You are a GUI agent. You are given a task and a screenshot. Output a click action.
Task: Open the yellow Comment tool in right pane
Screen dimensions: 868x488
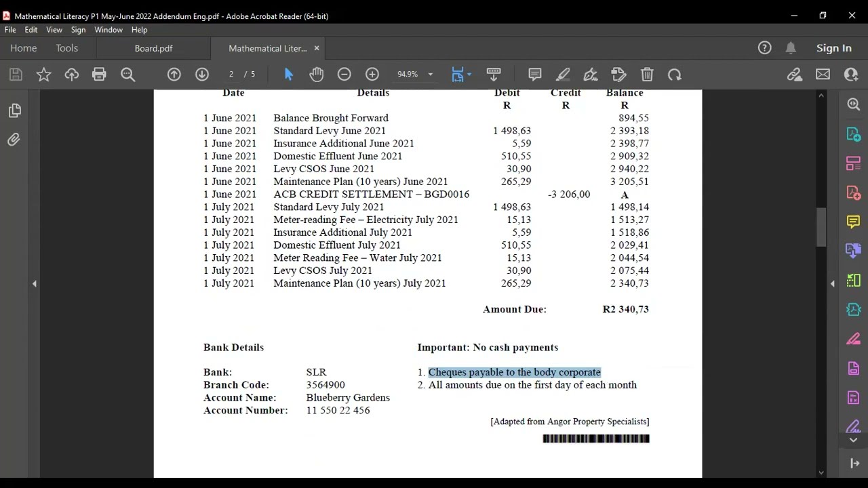853,222
